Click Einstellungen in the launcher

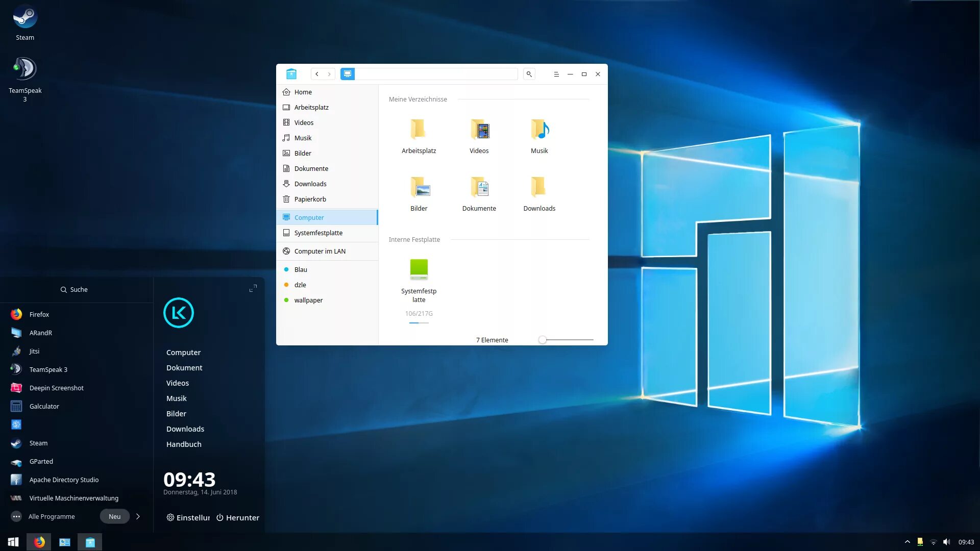[188, 517]
